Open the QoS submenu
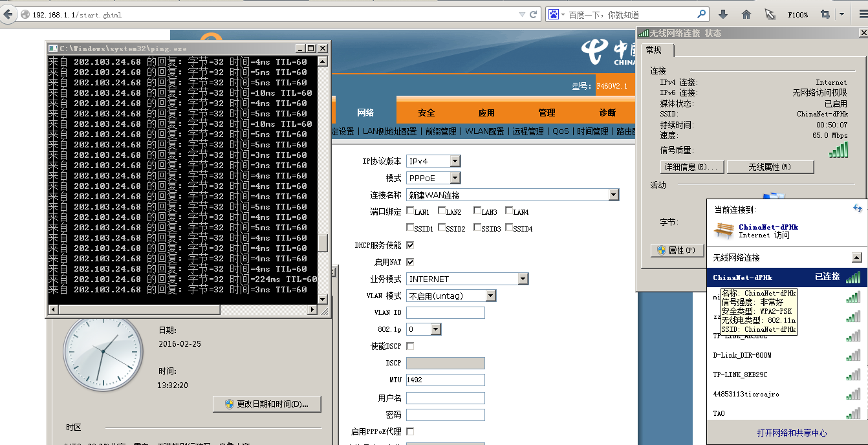This screenshot has height=445, width=868. coord(561,131)
